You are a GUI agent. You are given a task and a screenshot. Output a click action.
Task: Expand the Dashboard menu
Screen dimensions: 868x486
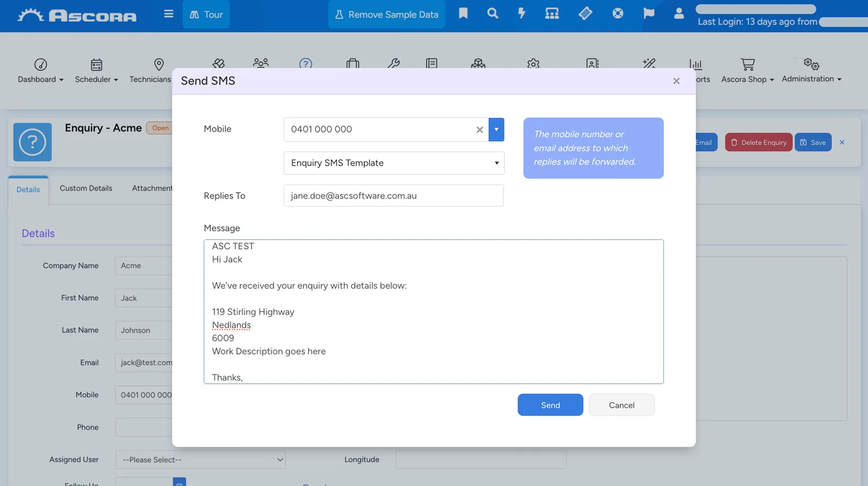point(41,79)
